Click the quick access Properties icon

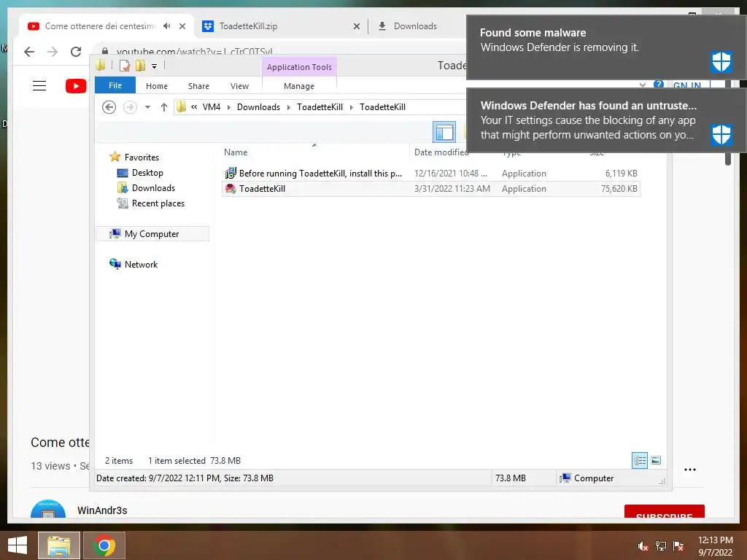125,66
